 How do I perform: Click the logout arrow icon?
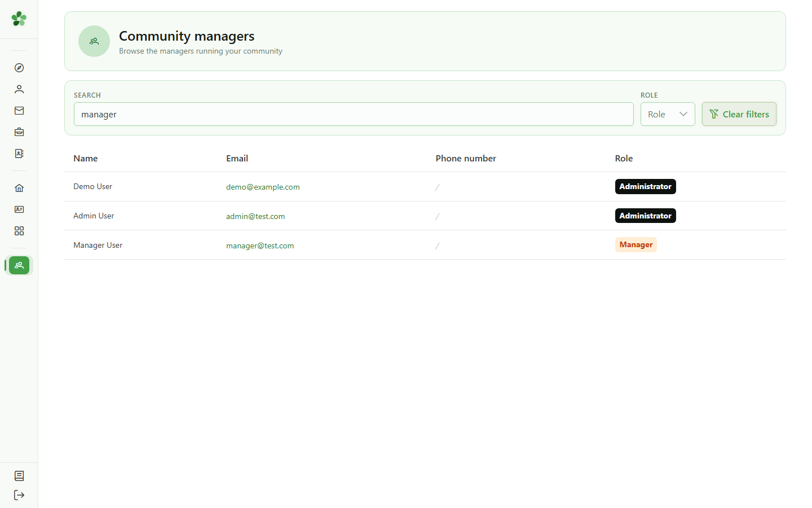[x=19, y=495]
